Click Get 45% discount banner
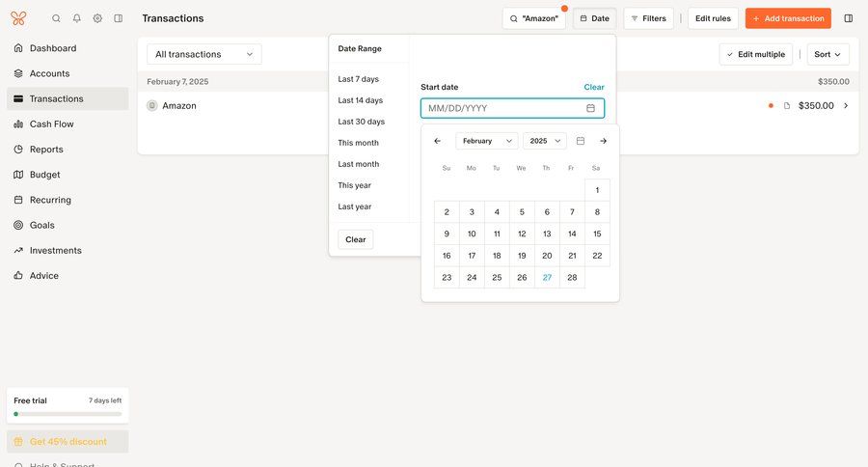 click(68, 442)
